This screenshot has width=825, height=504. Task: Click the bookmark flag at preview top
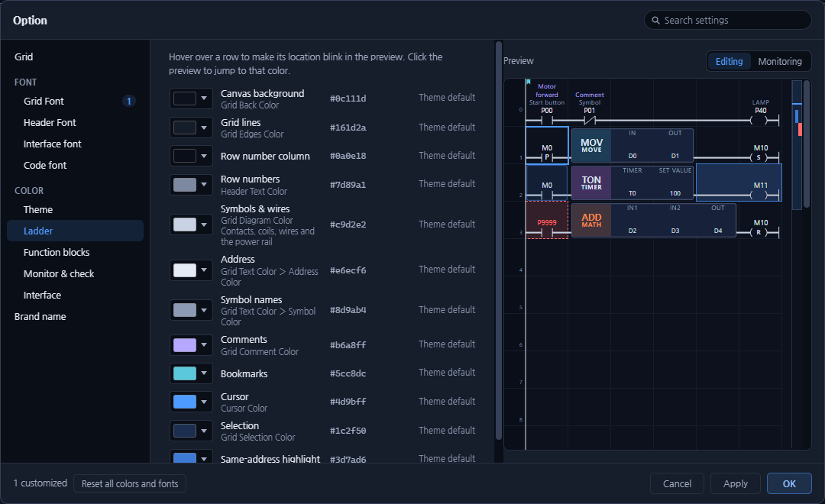(529, 82)
